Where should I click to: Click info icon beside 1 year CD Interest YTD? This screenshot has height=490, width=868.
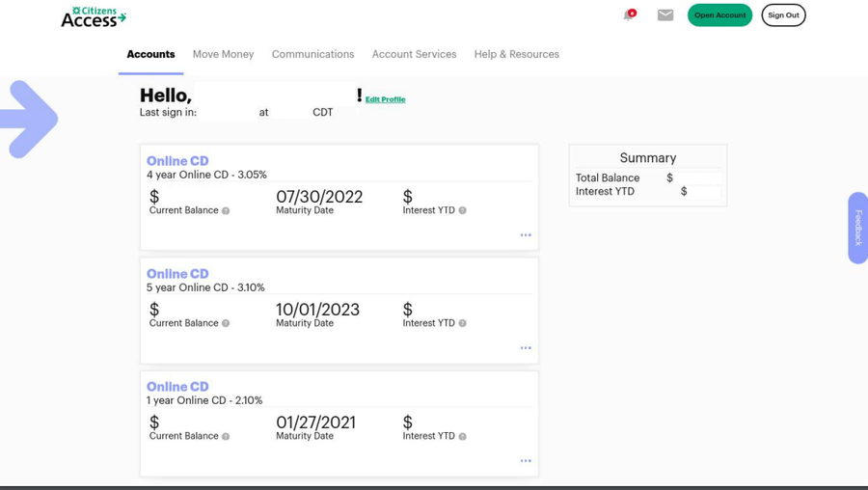point(462,437)
